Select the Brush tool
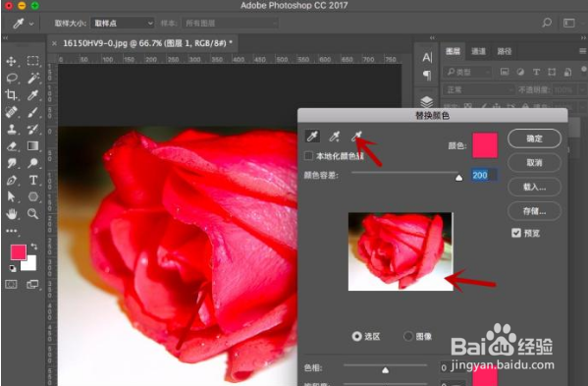The width and height of the screenshot is (588, 386). [x=33, y=112]
